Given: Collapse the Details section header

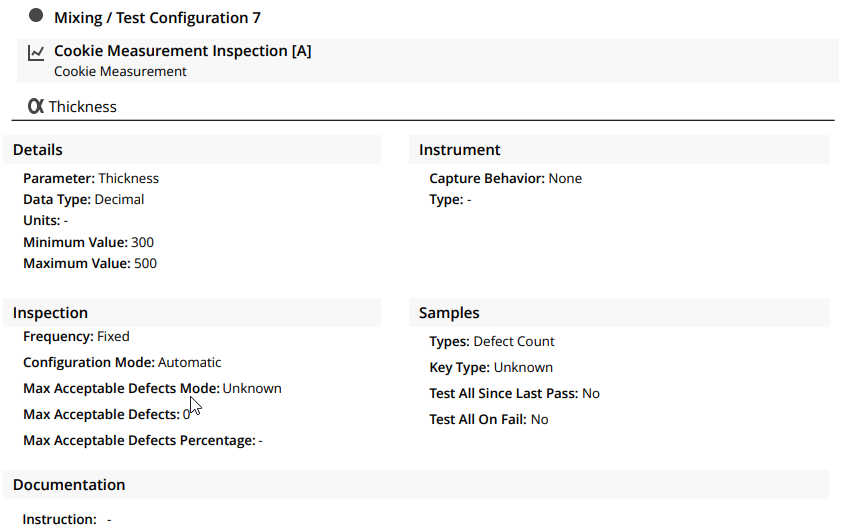Looking at the screenshot, I should point(192,150).
